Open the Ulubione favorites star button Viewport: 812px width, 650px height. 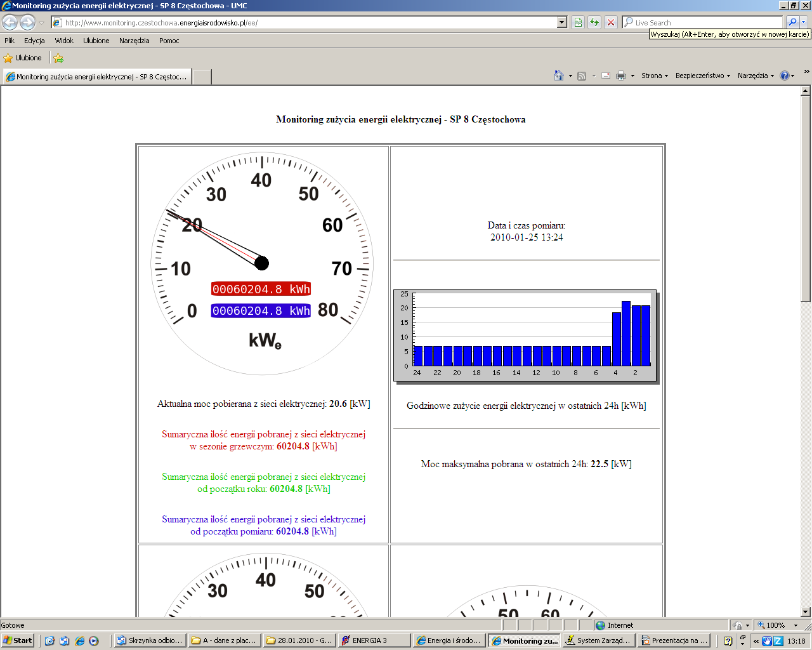[x=23, y=58]
